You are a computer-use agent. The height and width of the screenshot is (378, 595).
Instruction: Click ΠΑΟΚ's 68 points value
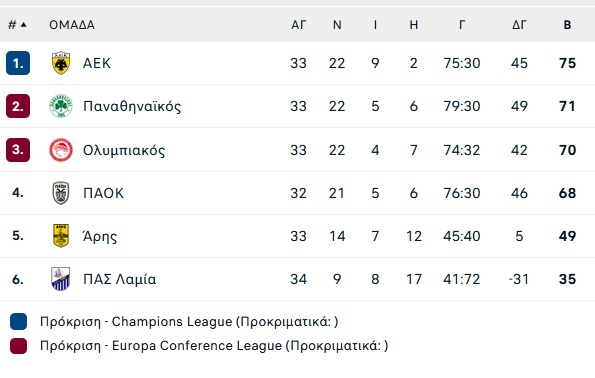567,193
